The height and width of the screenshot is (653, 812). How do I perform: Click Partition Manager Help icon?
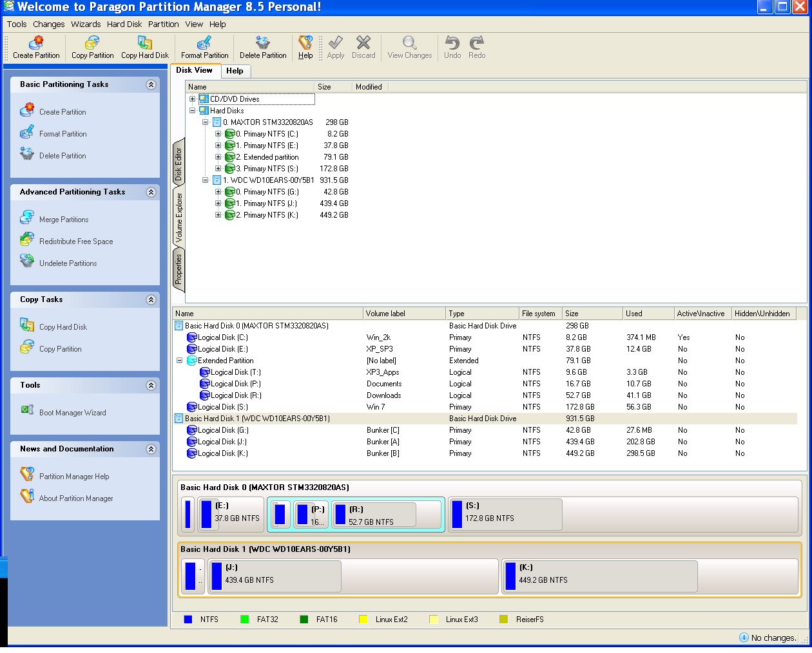coord(27,475)
